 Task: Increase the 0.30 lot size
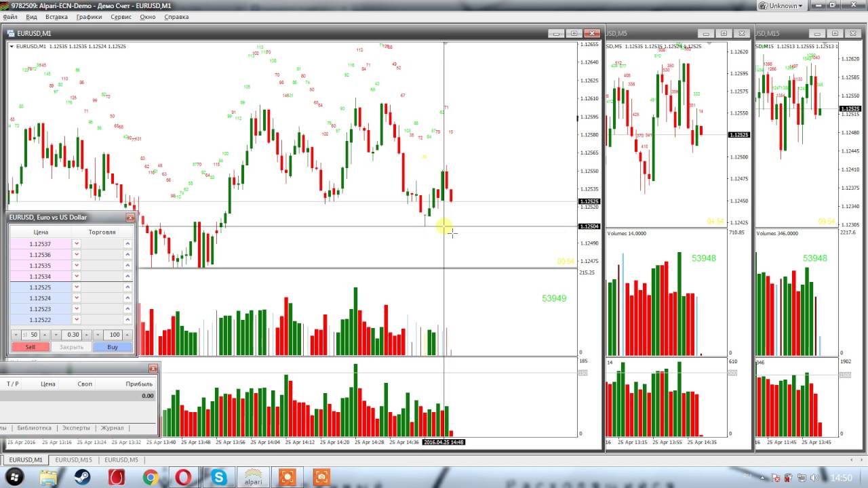point(86,335)
